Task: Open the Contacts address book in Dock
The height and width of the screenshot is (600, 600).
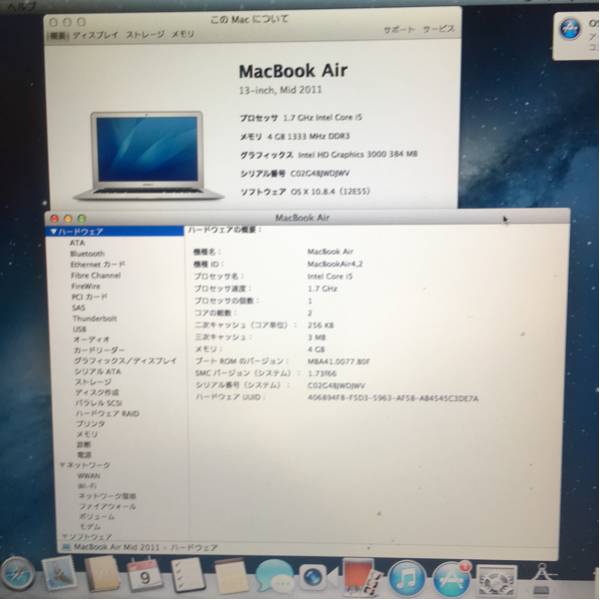Action: pyautogui.click(x=101, y=574)
